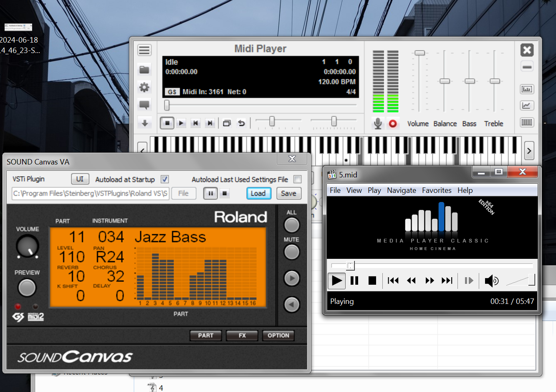
Task: Toggle the Autoload Last Used Settings File checkbox
Action: click(x=298, y=179)
